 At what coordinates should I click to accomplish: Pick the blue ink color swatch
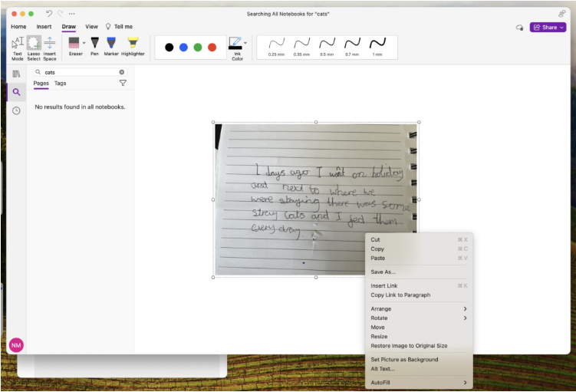(x=183, y=48)
